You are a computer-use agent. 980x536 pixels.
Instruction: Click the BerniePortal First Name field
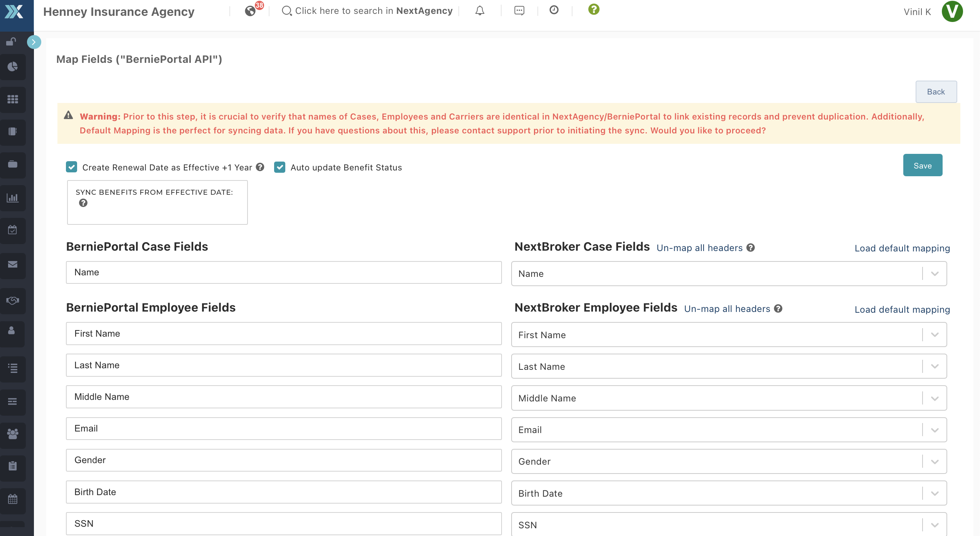tap(284, 334)
